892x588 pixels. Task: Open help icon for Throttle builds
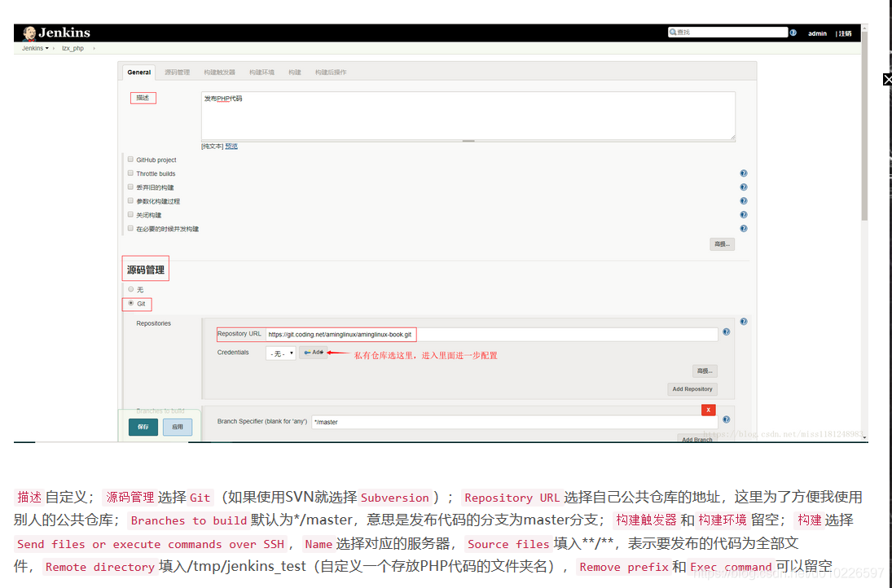point(743,173)
